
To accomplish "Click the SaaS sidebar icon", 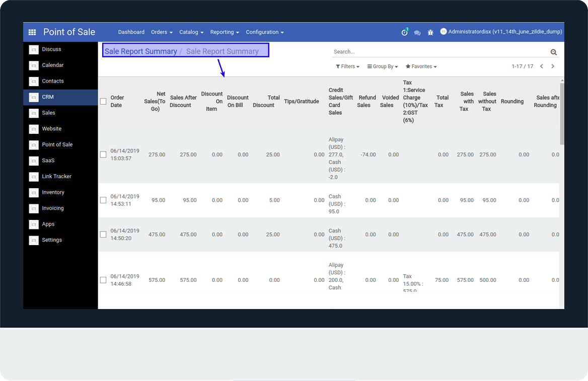I will (34, 161).
